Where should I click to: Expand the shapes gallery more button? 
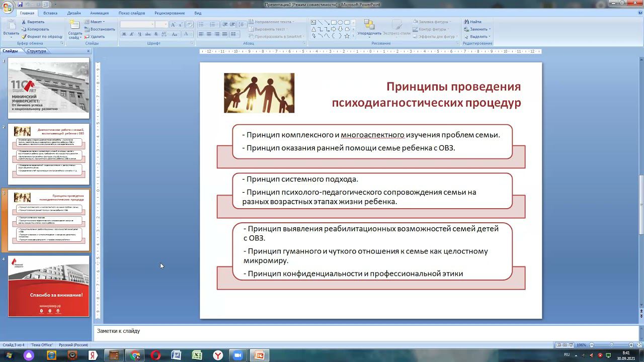(353, 36)
